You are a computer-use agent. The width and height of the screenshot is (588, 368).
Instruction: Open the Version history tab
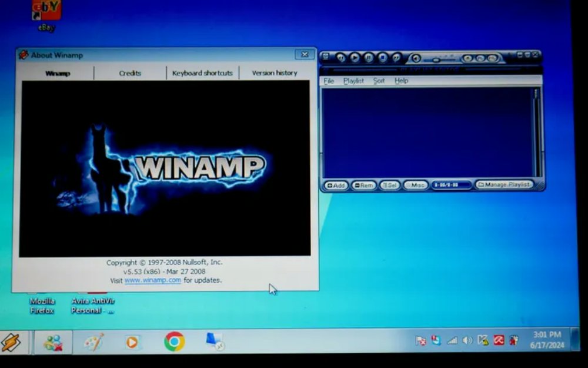(275, 73)
